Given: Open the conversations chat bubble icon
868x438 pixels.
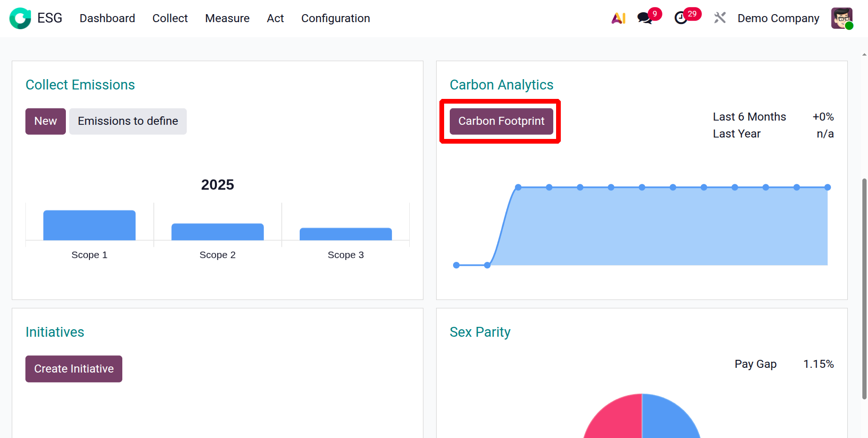Looking at the screenshot, I should point(645,18).
